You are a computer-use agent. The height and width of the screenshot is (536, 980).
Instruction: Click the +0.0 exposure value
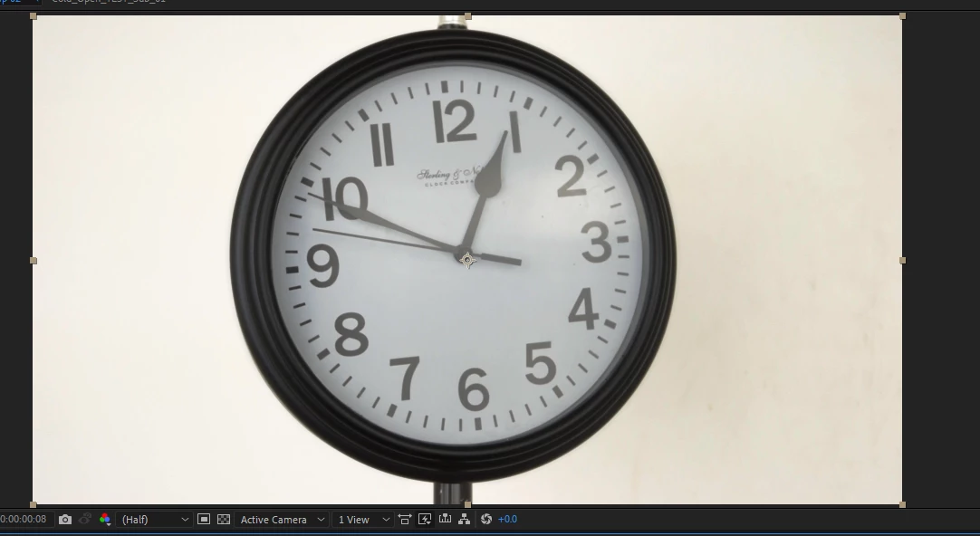click(507, 519)
